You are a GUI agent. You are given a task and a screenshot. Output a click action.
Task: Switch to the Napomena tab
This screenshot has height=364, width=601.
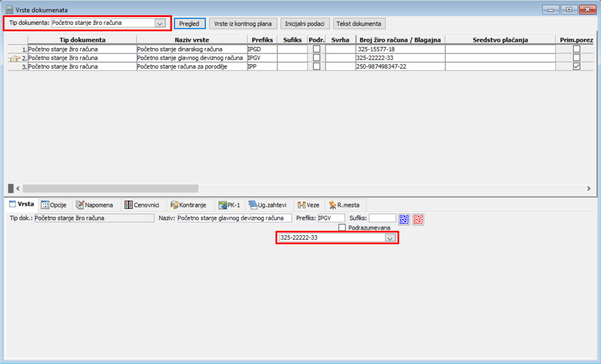click(95, 205)
